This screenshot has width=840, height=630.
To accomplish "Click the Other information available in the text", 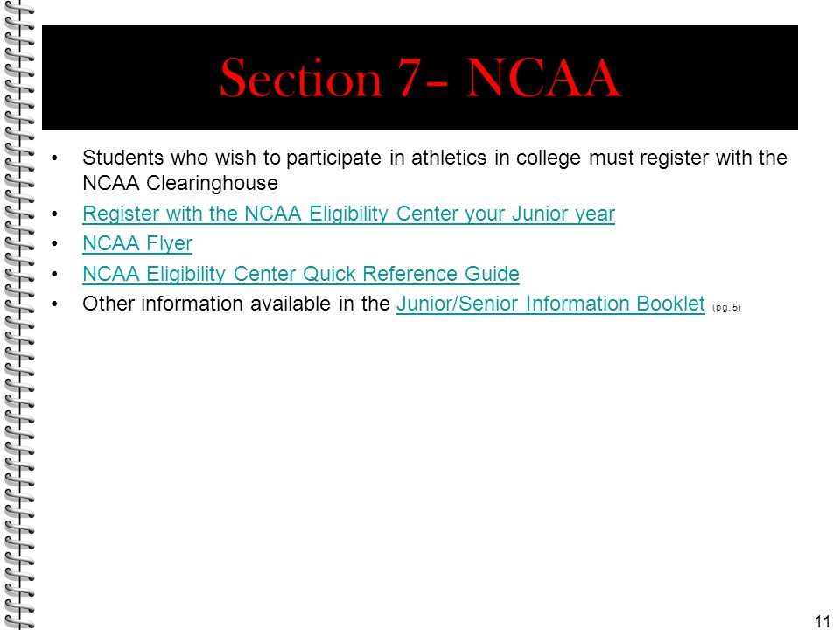I will (x=236, y=304).
